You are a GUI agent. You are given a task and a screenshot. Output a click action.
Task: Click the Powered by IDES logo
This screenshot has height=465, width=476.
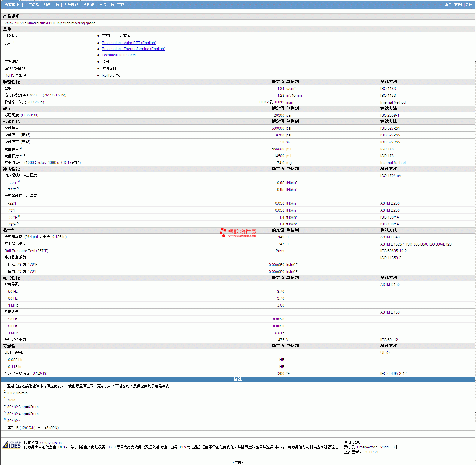pyautogui.click(x=12, y=445)
